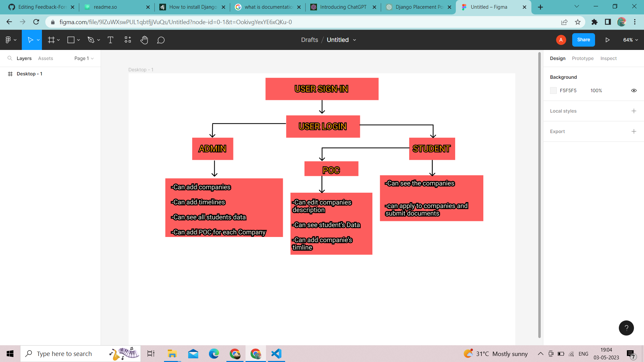Click the blue Share button
The width and height of the screenshot is (644, 362).
[x=583, y=40]
